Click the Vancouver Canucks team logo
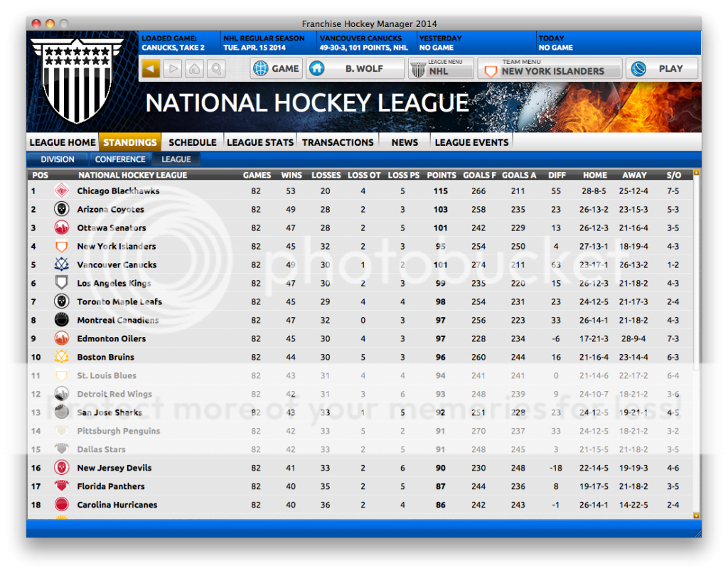 point(61,264)
